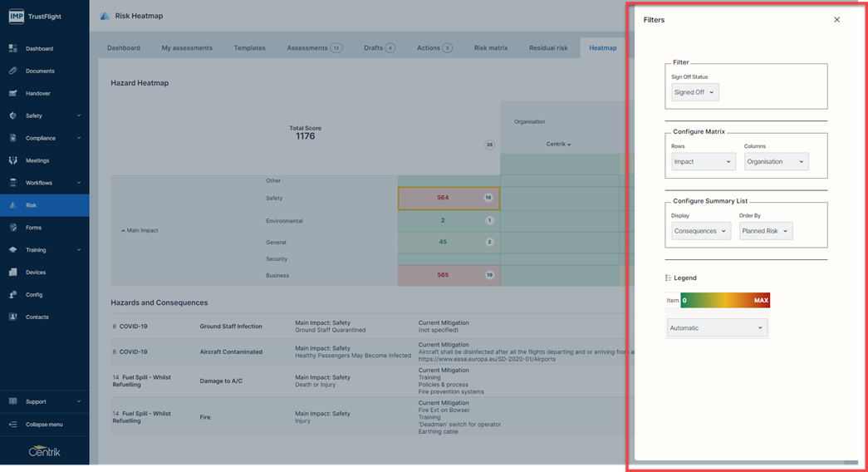Open Devices via its sidebar icon
868x472 pixels.
click(x=12, y=273)
